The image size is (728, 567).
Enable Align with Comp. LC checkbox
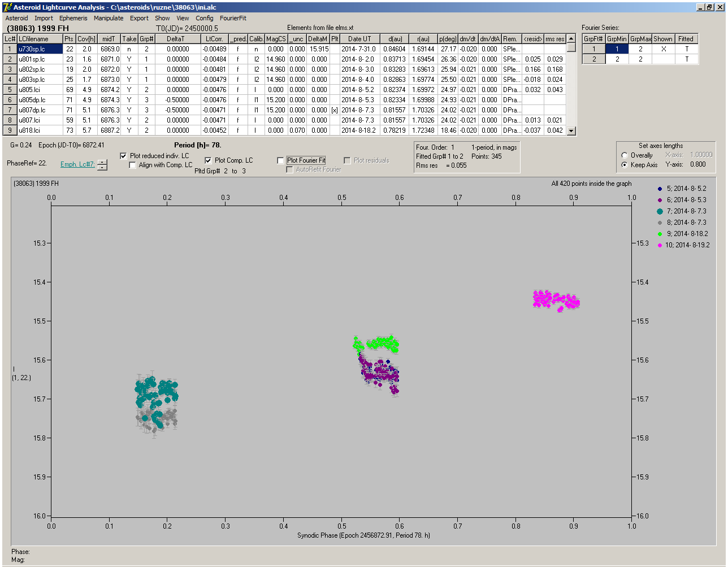[133, 165]
